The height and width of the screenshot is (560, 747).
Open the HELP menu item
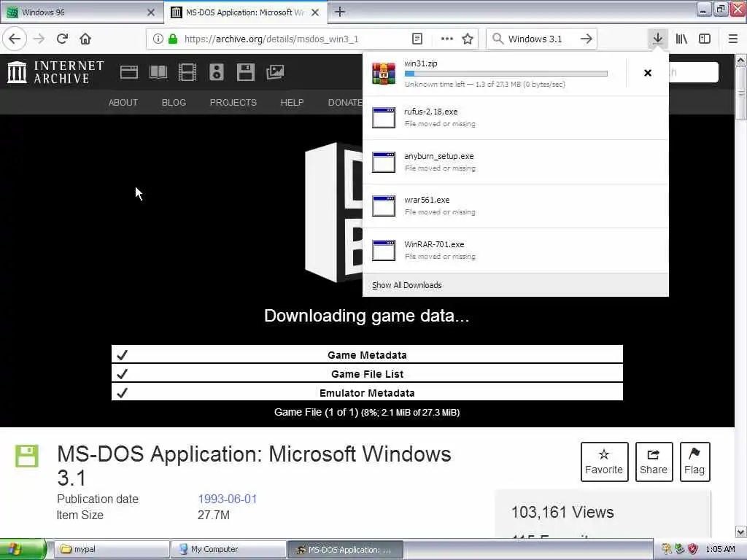pos(292,102)
